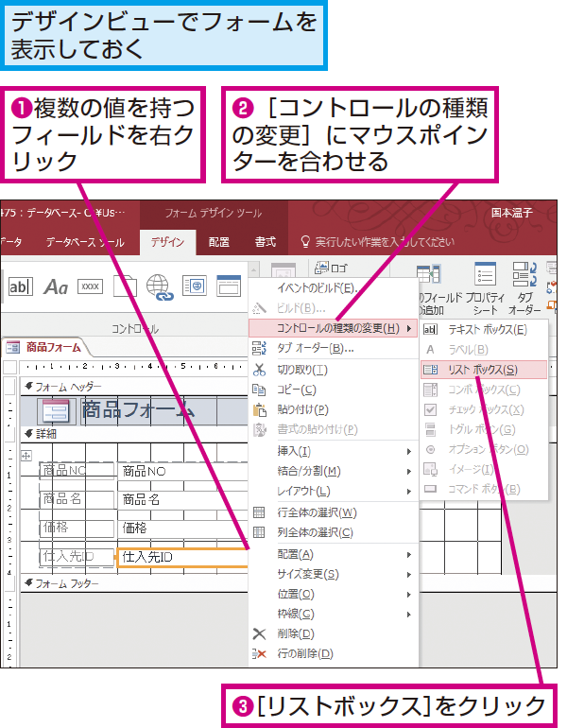Switch to the 書式 ribbon tab
The width and height of the screenshot is (567, 728).
click(x=266, y=242)
